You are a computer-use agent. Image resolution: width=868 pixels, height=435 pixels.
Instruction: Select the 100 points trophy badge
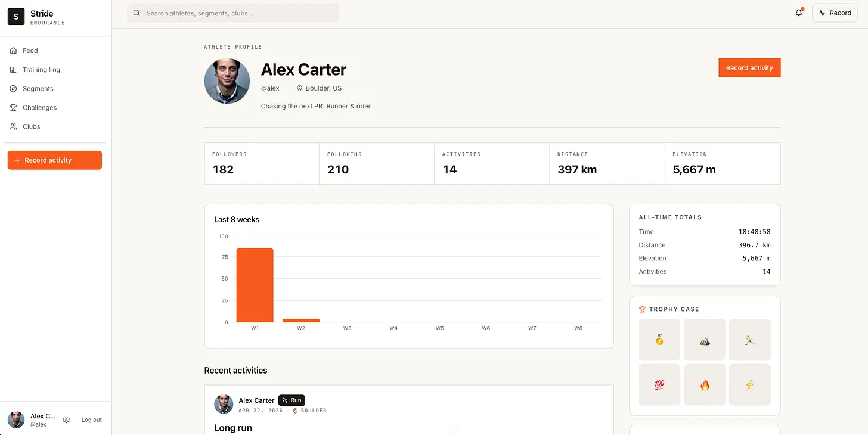pyautogui.click(x=659, y=385)
